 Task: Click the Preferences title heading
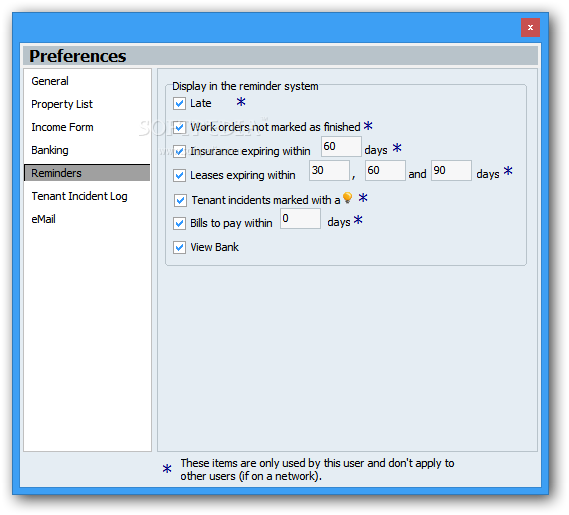tap(78, 56)
